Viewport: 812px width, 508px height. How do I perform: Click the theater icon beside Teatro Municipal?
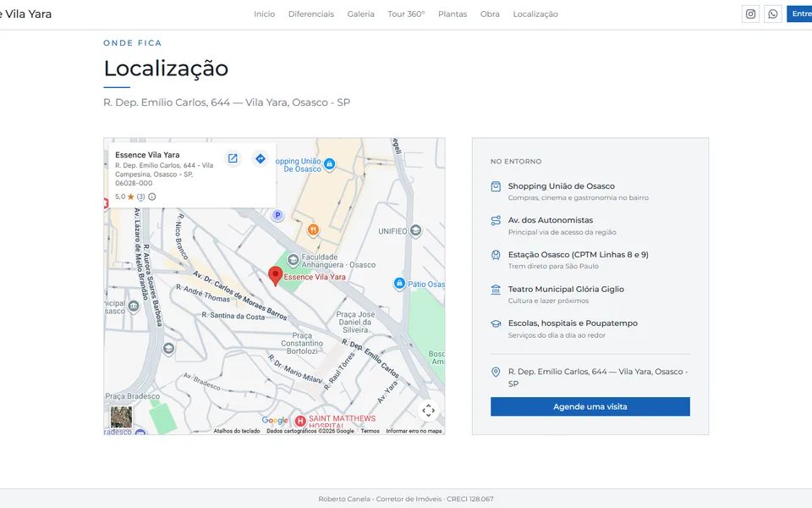[496, 290]
